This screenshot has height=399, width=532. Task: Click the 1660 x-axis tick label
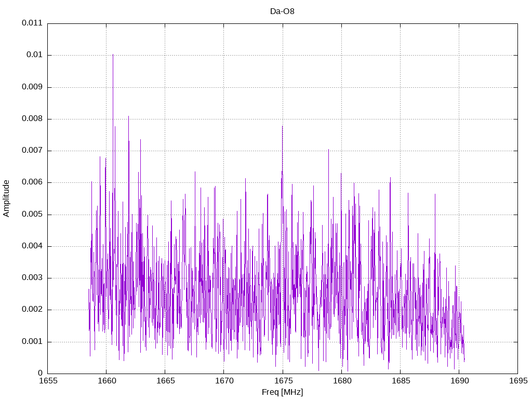tap(107, 381)
